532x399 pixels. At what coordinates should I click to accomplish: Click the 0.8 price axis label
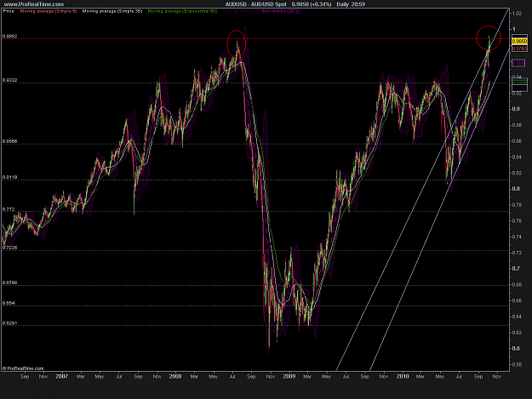pyautogui.click(x=516, y=189)
